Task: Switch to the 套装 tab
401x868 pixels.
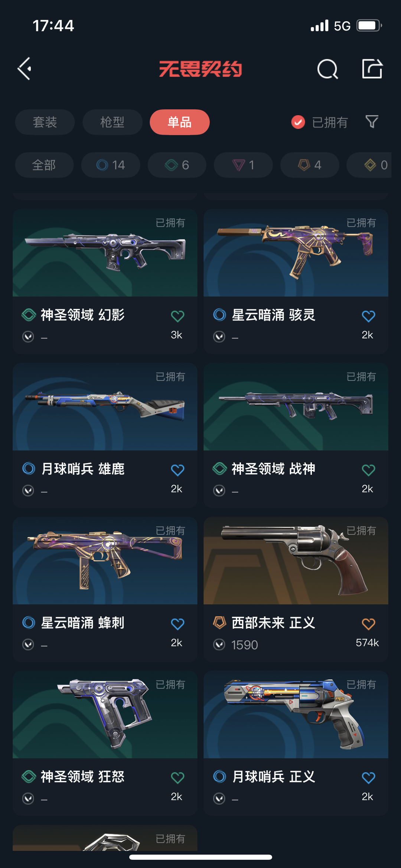Action: coord(45,122)
